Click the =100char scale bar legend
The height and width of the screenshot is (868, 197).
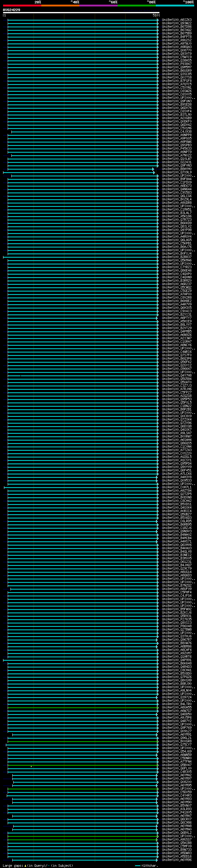tap(146, 866)
